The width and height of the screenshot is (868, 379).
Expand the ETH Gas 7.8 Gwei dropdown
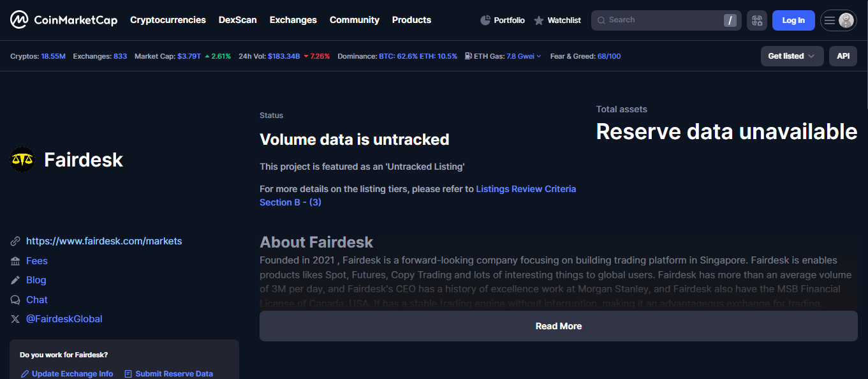(x=524, y=56)
